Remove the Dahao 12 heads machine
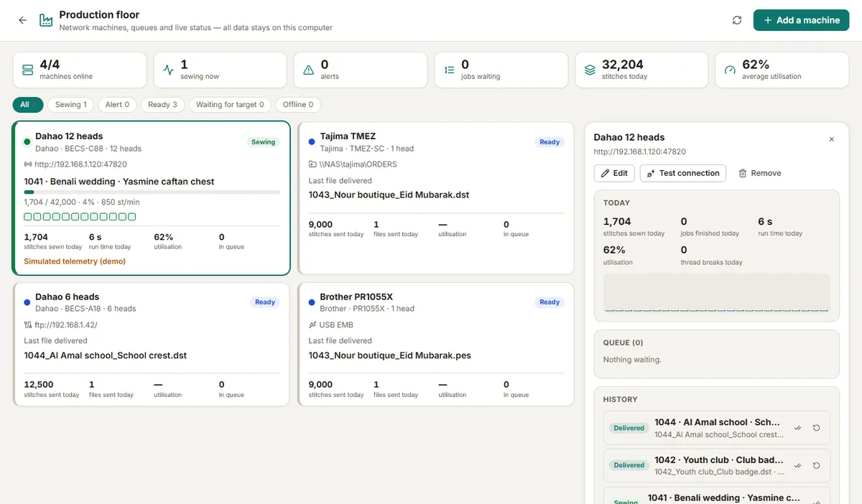The height and width of the screenshot is (504, 862). 760,173
